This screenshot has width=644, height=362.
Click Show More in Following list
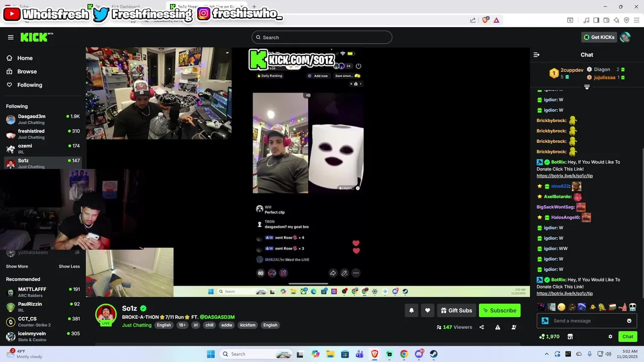[x=17, y=266]
